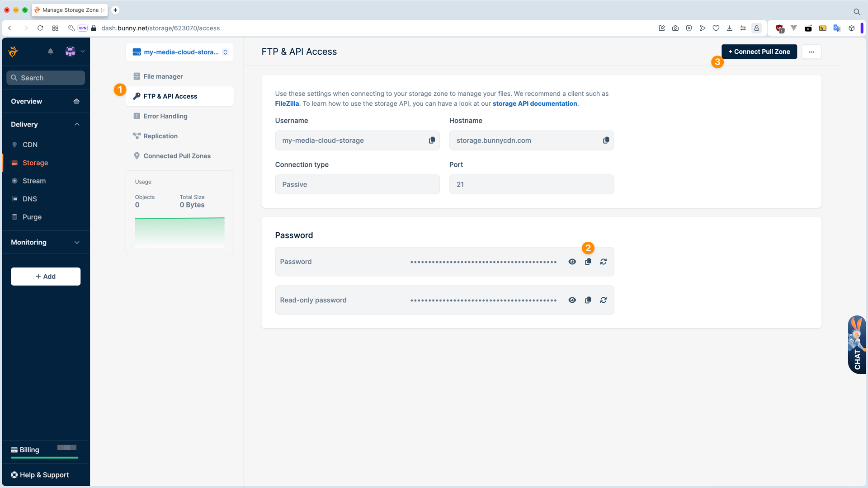Screen dimensions: 868x488
Task: Open the storage API documentation link
Action: (535, 104)
